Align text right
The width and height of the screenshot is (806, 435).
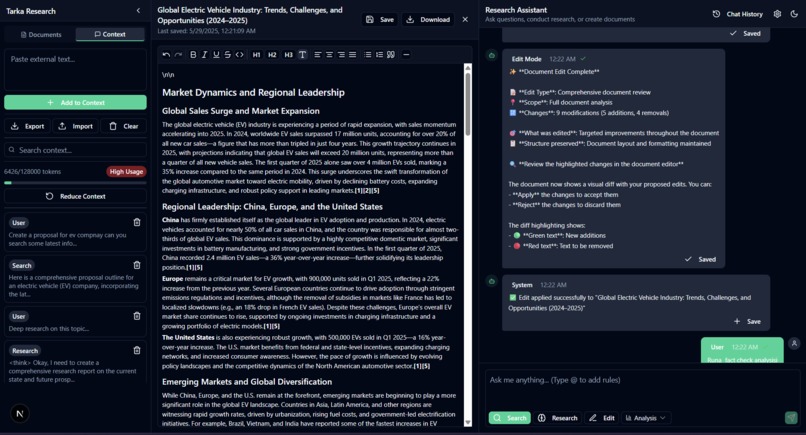pos(341,55)
